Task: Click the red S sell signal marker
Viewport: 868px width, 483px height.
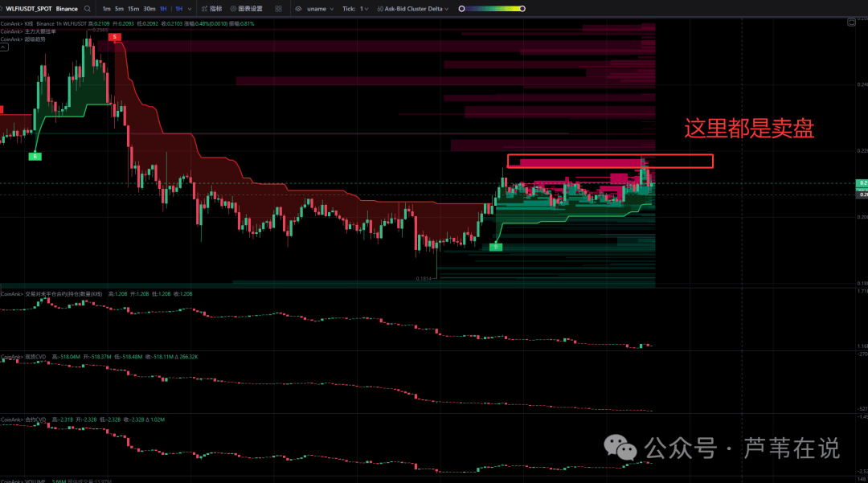Action: tap(115, 38)
